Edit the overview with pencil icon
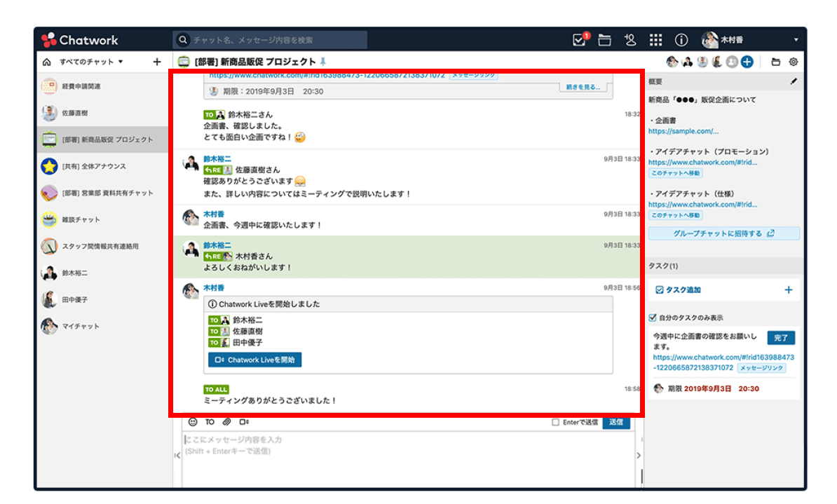Viewport: 837px width, 504px height. click(794, 81)
